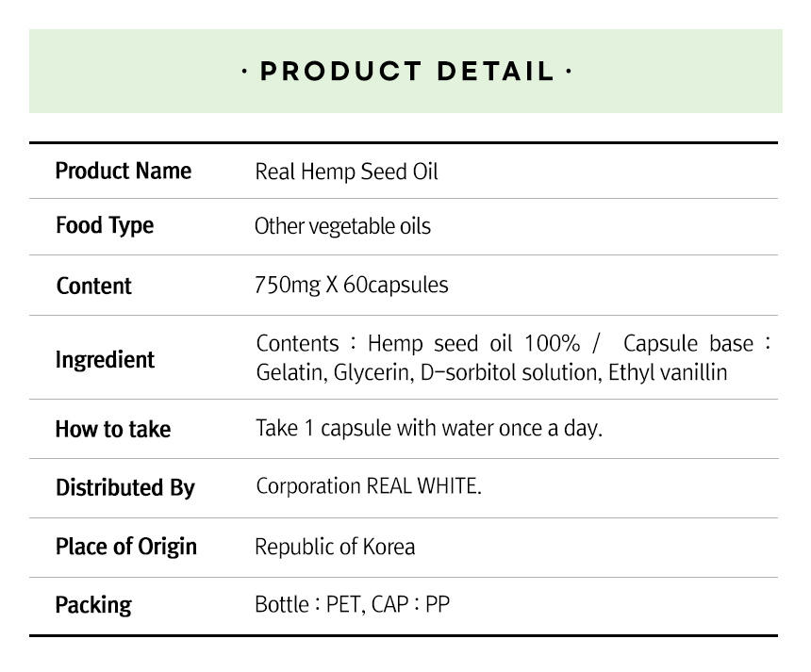Click the Republic of Korea value
Screen dimensions: 811x672
335,547
